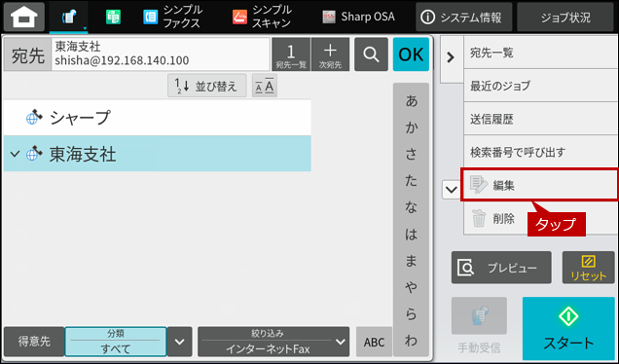This screenshot has height=364, width=619.
Task: Tap the リセット button
Action: point(588,268)
